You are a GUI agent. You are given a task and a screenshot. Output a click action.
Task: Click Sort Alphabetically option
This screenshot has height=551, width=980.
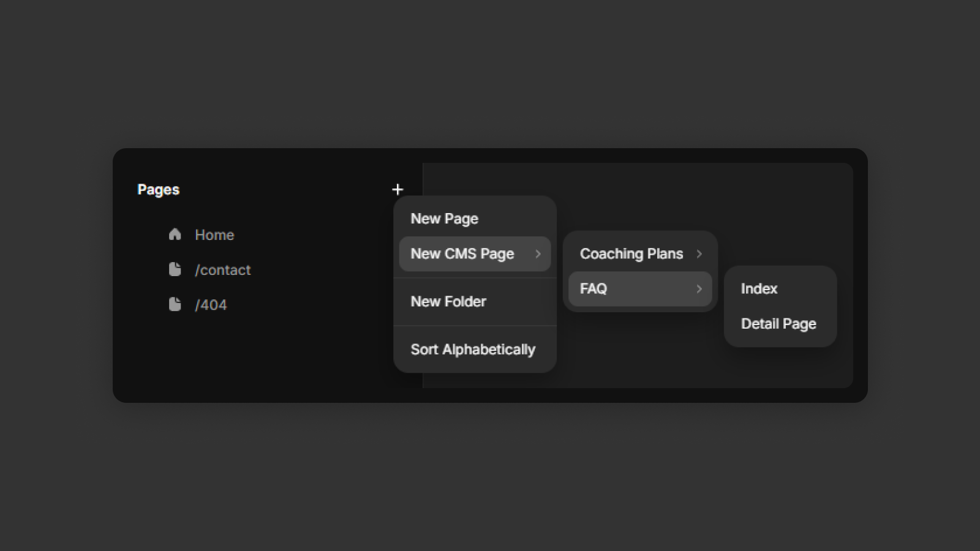pos(472,350)
